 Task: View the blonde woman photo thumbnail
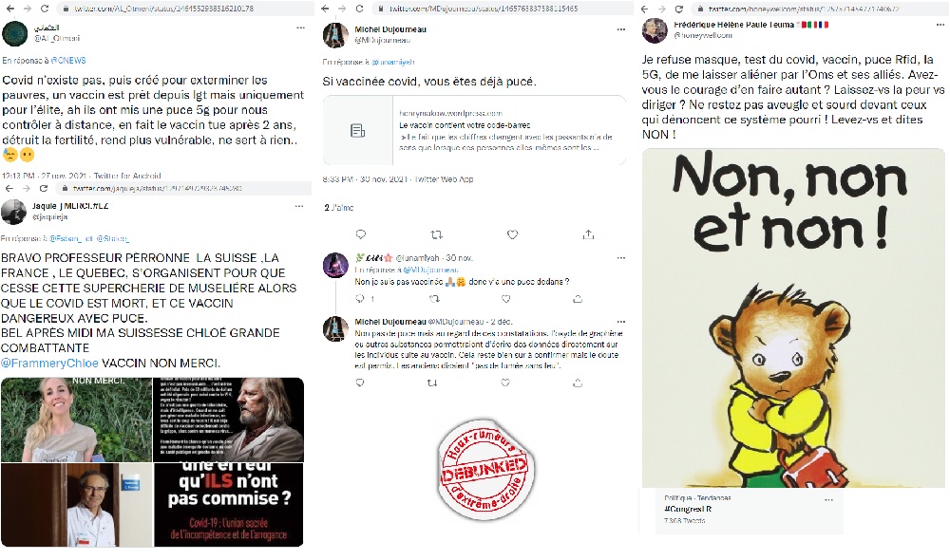76,420
